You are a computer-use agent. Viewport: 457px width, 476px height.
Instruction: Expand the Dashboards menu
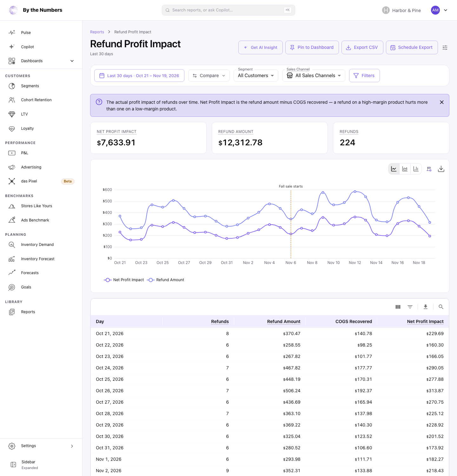(41, 61)
